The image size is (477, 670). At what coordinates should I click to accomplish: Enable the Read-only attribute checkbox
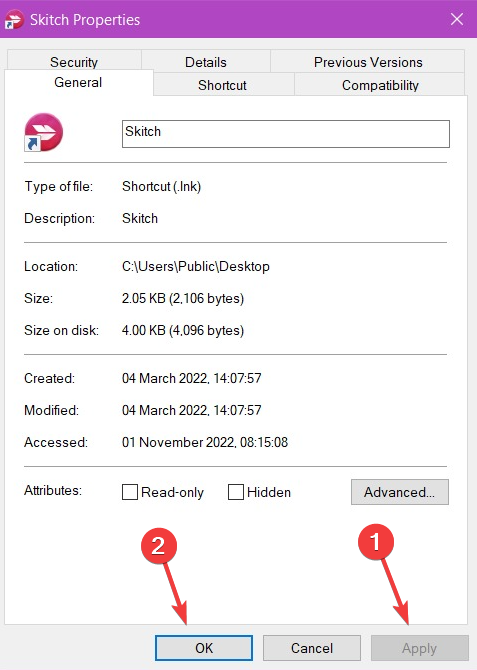click(x=130, y=492)
